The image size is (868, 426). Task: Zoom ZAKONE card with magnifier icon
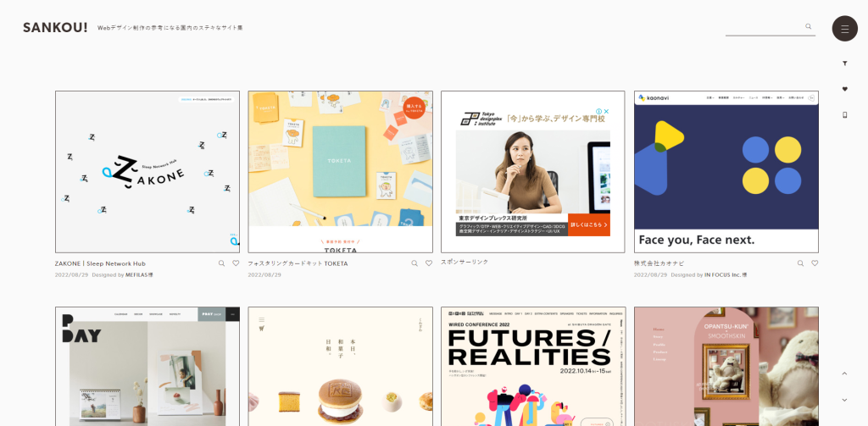click(x=221, y=263)
